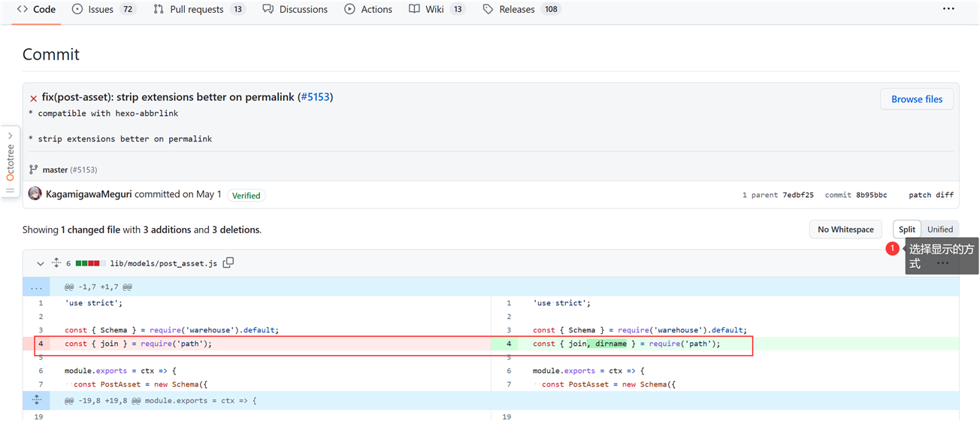980x422 pixels.
Task: Go to the Pull requests tab
Action: [198, 9]
